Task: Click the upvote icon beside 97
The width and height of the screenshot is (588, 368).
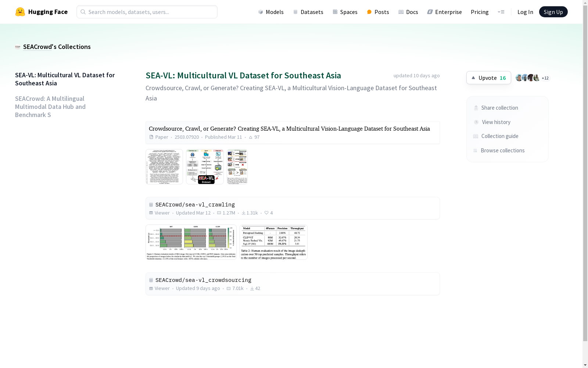Action: pos(251,137)
